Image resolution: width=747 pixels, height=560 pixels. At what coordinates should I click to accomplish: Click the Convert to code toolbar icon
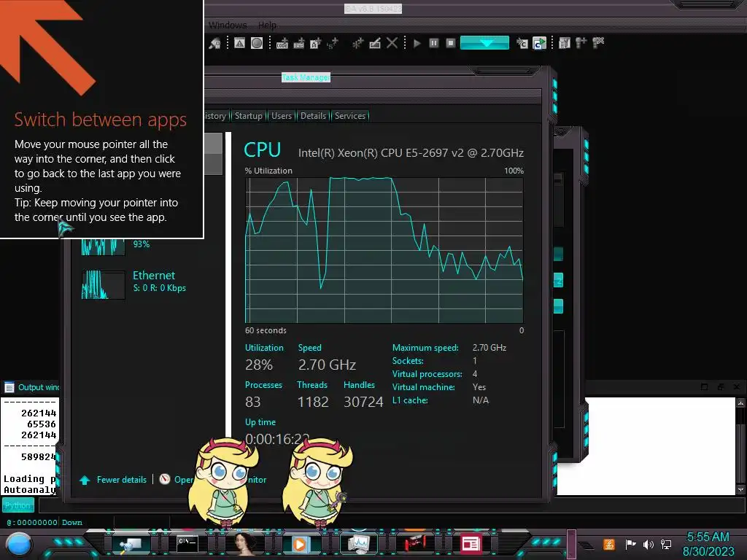(282, 43)
